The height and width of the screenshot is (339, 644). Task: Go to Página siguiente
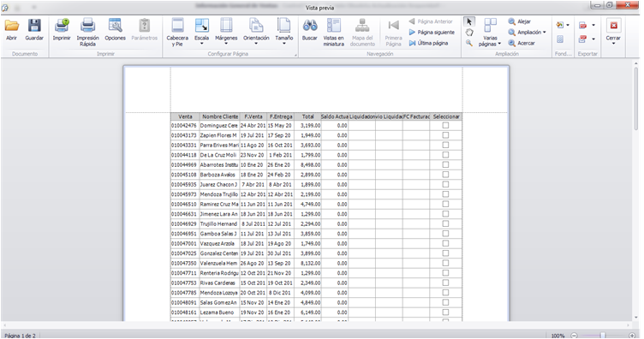coord(432,32)
